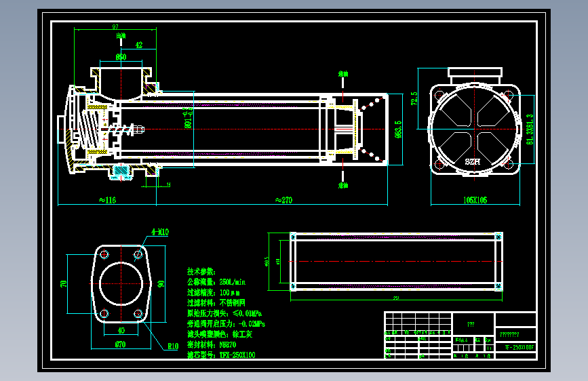This screenshot has width=588, height=381.
Task: Click the 42 dimension label
Action: click(139, 45)
